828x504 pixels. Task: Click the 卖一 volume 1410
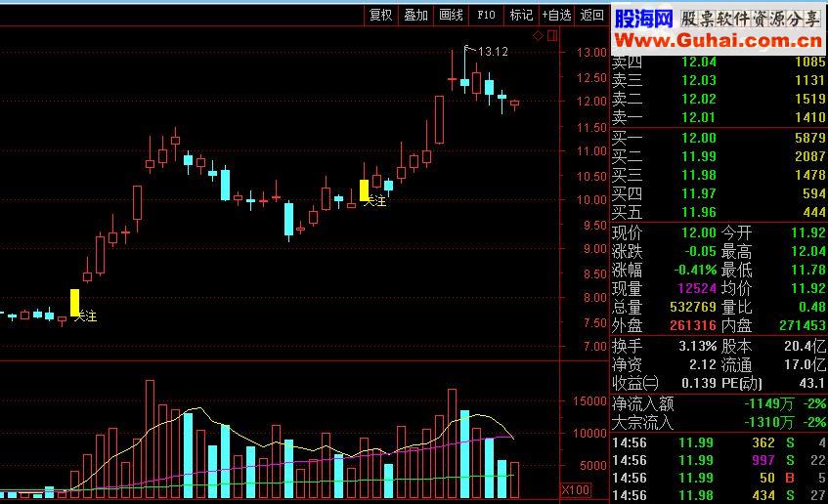coord(810,117)
